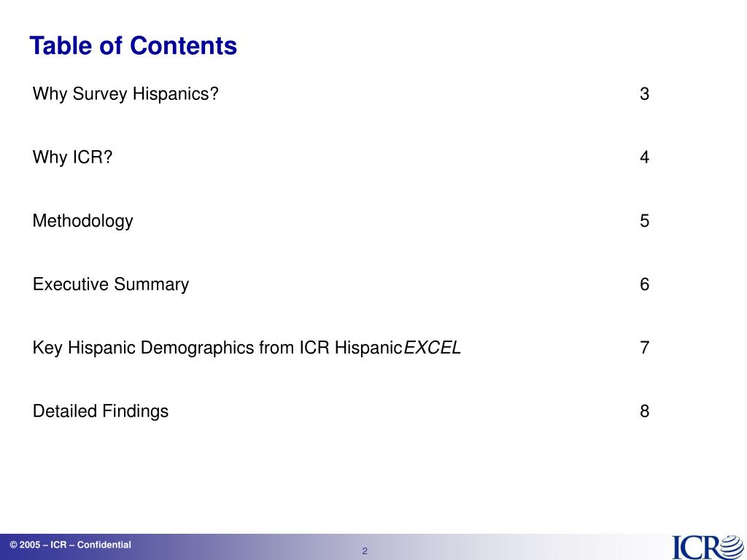
Task: Click page number 4 beside Why ICR
Action: pyautogui.click(x=645, y=157)
